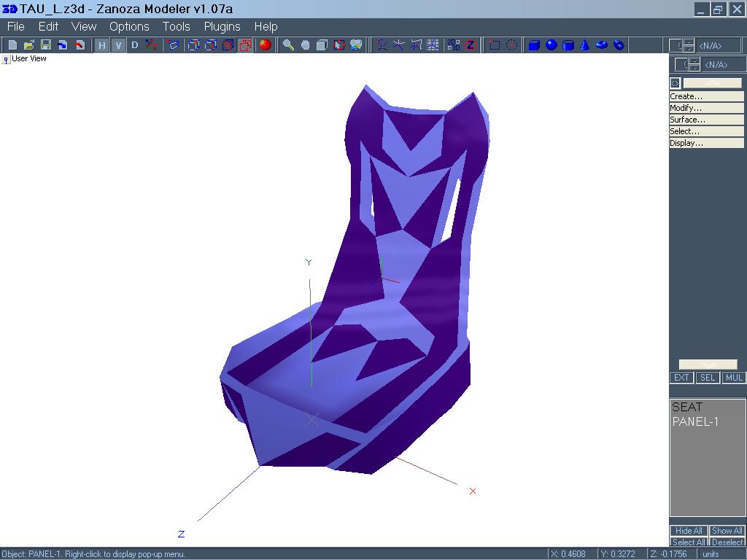Click the New file icon
The width and height of the screenshot is (747, 560).
[12, 45]
